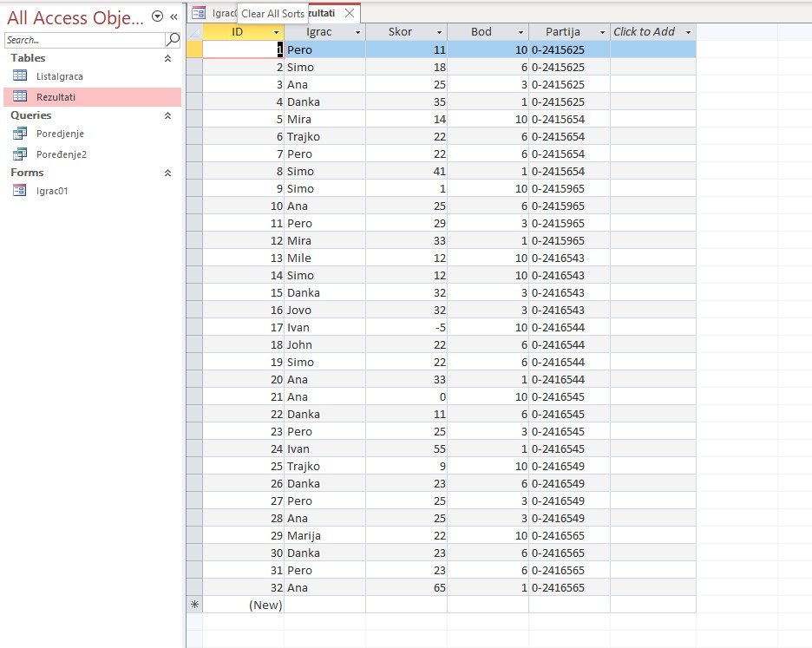Click the Bod cell of row ID 13

(488, 258)
